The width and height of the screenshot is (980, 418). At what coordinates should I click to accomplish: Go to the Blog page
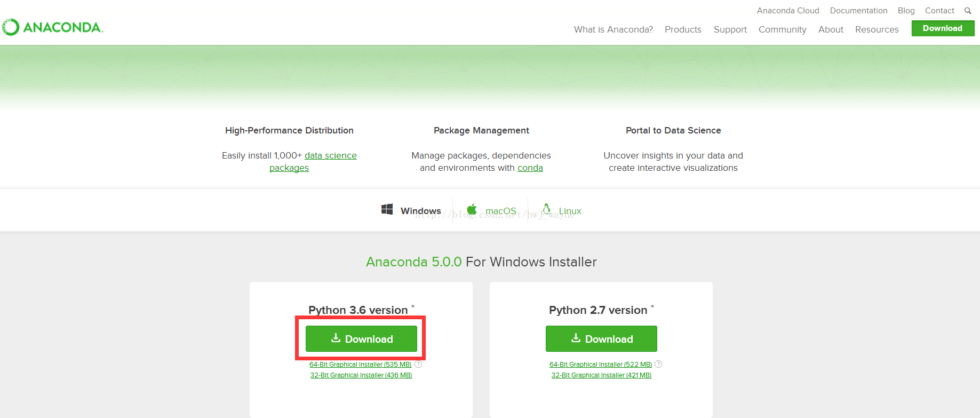[x=906, y=11]
